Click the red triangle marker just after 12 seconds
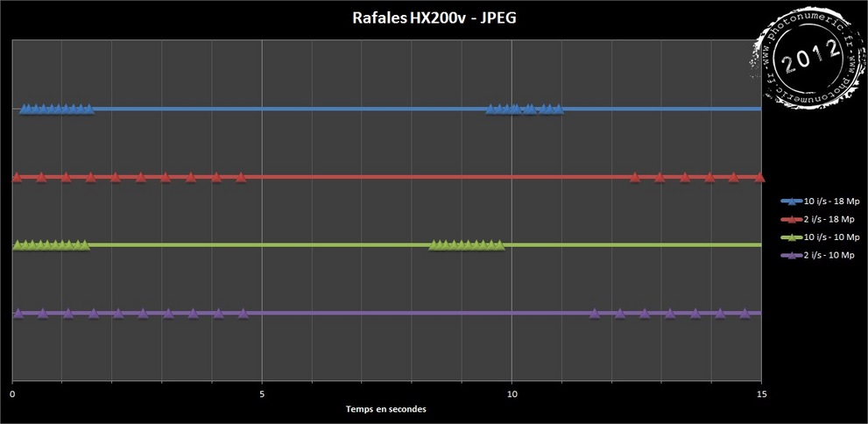 click(x=635, y=177)
